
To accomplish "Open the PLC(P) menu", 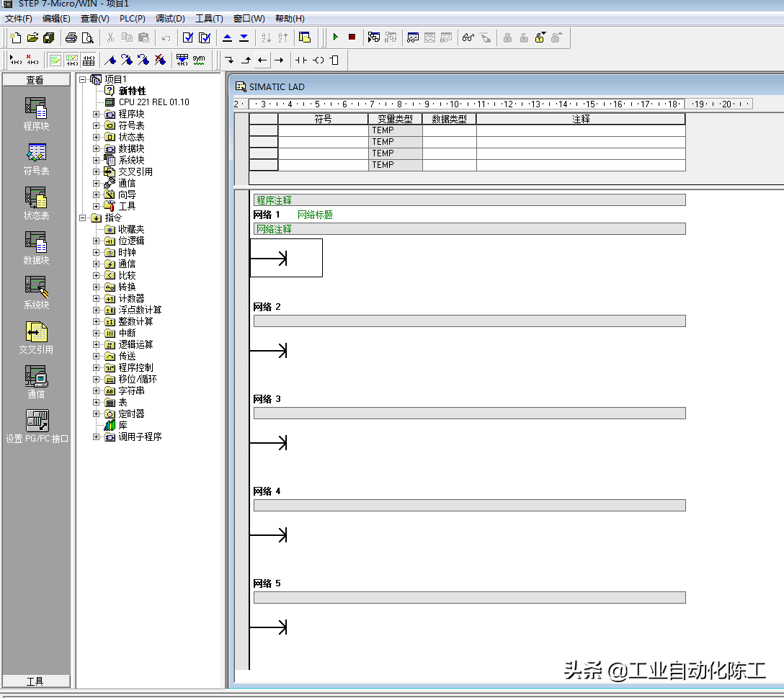I will coord(132,18).
